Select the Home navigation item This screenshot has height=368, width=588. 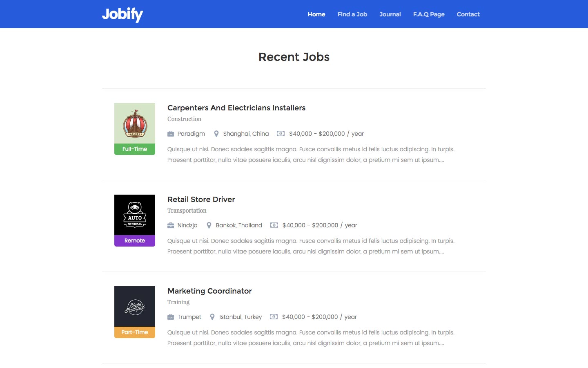[x=316, y=14]
